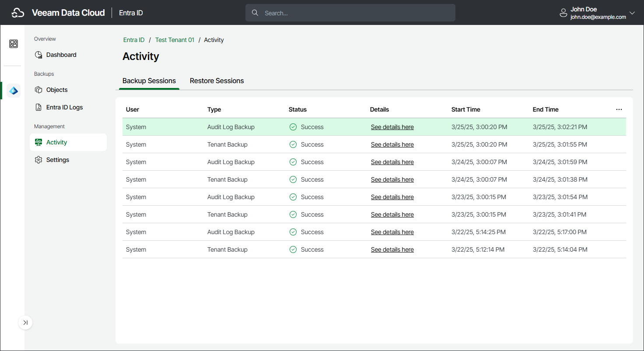Open table column options ellipsis
The height and width of the screenshot is (351, 644).
point(619,109)
